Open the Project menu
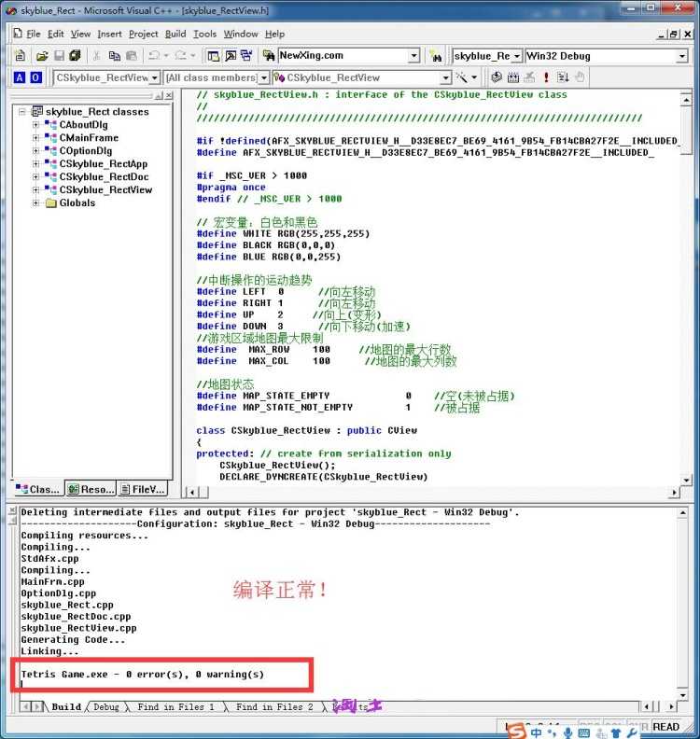700x739 pixels. [144, 34]
